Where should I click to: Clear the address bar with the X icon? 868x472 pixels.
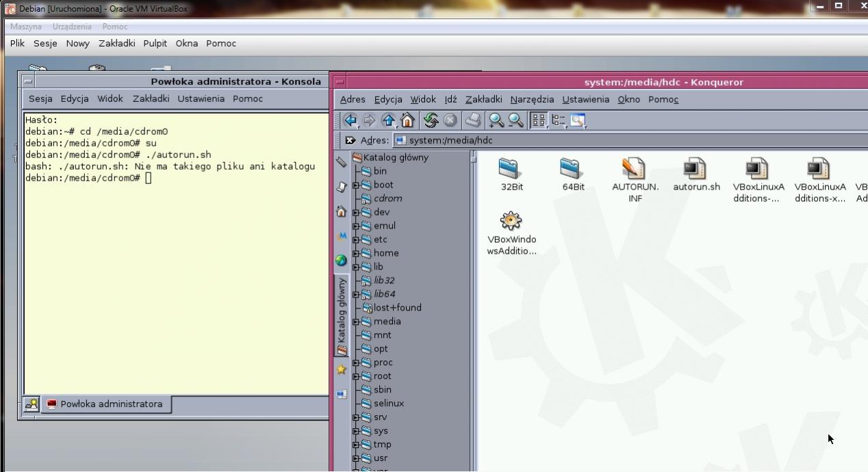coord(350,140)
